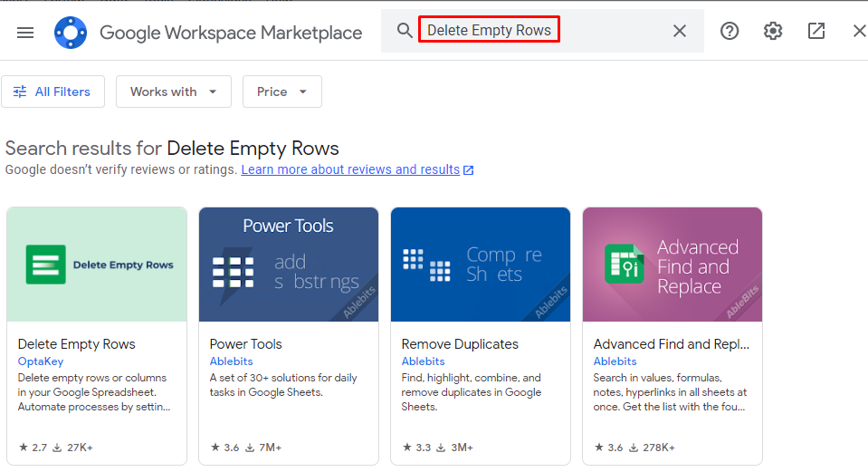Click the 27K+ downloads count
Screen dimensions: 868x472
[72, 447]
